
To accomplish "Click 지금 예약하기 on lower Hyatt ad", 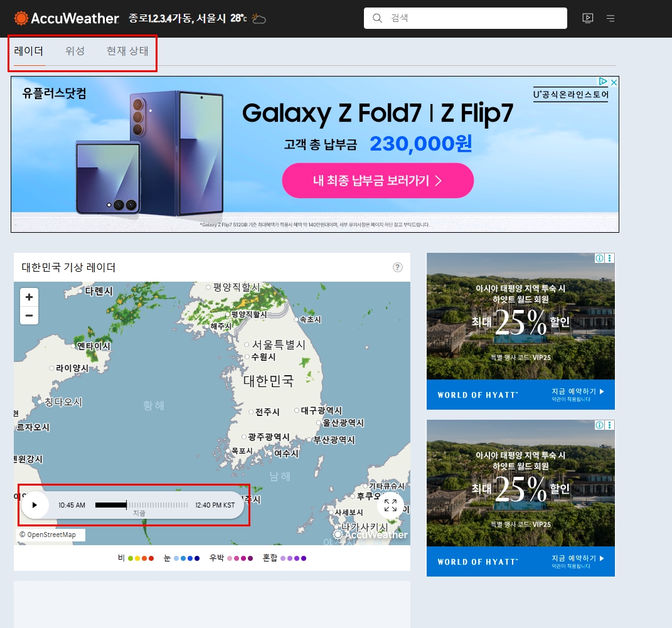I will pyautogui.click(x=577, y=558).
